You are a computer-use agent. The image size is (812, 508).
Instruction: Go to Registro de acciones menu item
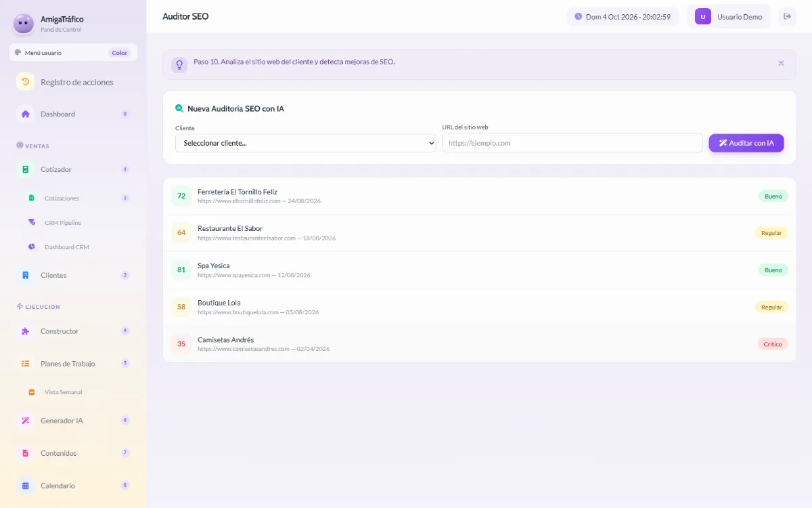tap(73, 82)
